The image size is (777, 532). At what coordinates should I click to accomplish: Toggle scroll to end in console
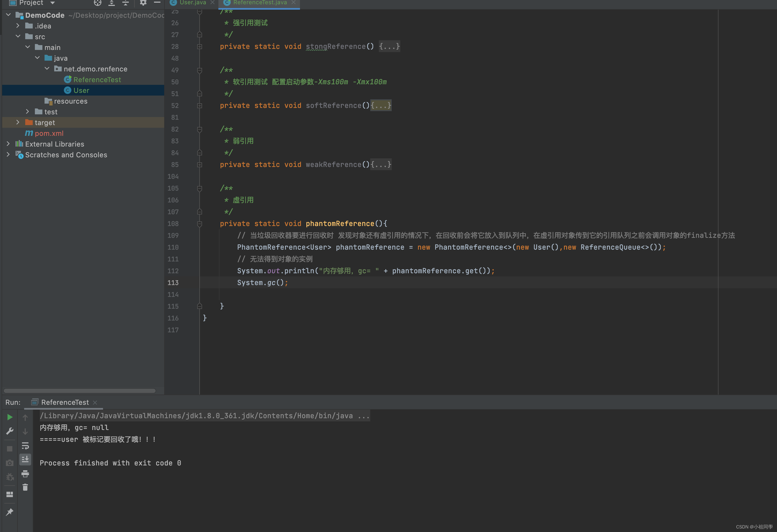(x=25, y=460)
